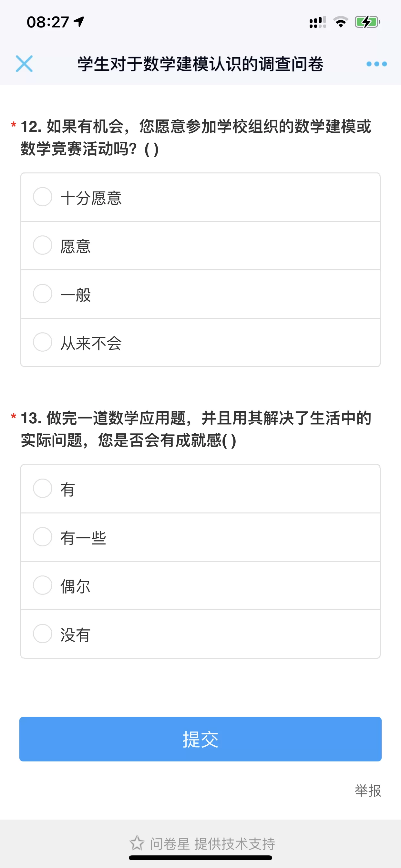Tap the 问卷星 star logo icon
This screenshot has width=401, height=868.
pyautogui.click(x=137, y=843)
